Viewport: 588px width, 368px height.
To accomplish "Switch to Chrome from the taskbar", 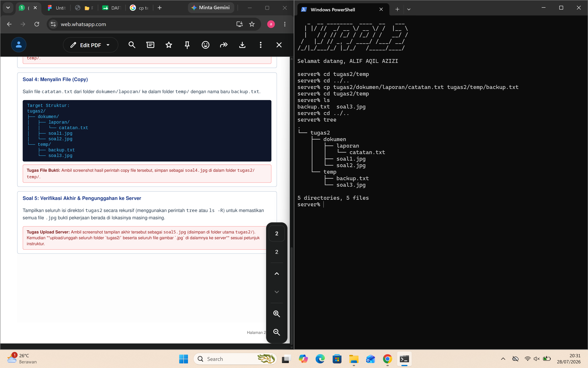I will [388, 359].
